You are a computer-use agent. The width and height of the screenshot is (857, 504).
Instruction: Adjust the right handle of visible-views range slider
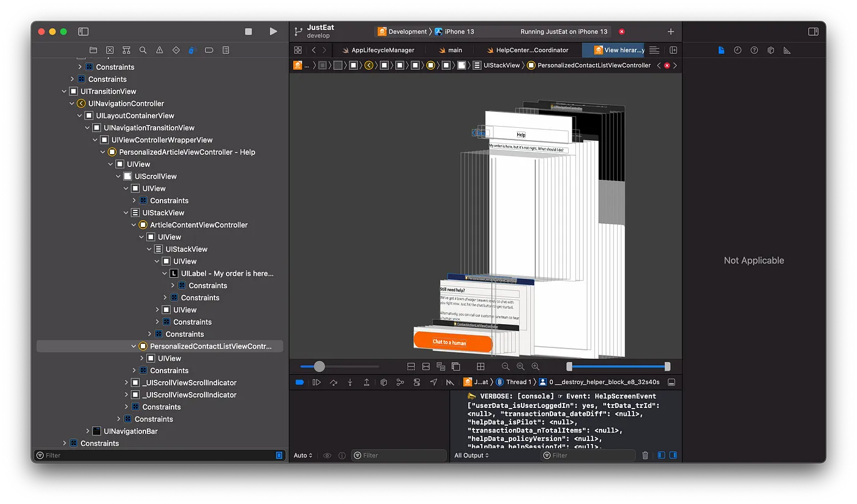(x=667, y=366)
